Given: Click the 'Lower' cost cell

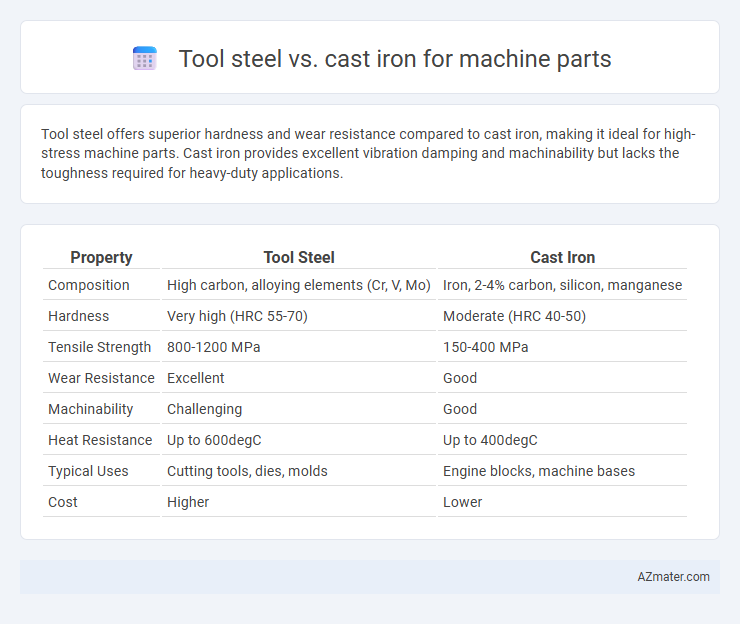Looking at the screenshot, I should (462, 502).
